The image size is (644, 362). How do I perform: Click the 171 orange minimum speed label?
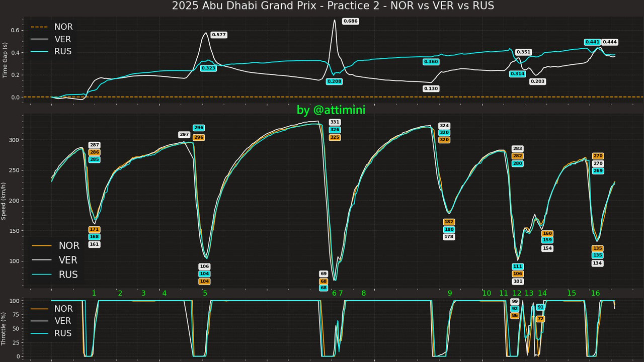tap(95, 230)
